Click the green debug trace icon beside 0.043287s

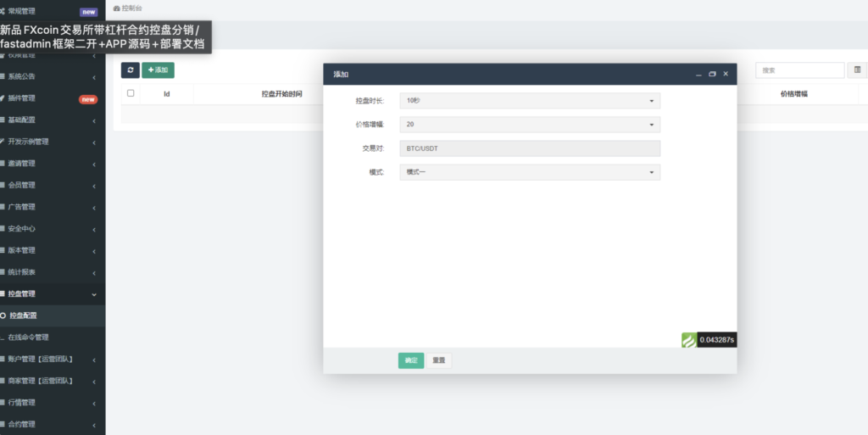click(x=689, y=340)
